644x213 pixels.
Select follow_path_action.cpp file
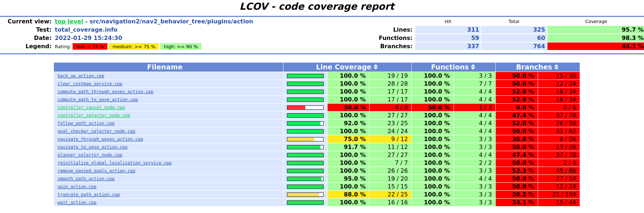pos(86,123)
